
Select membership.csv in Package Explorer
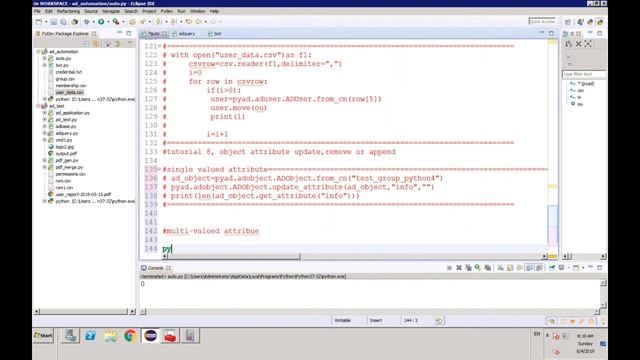[71, 85]
